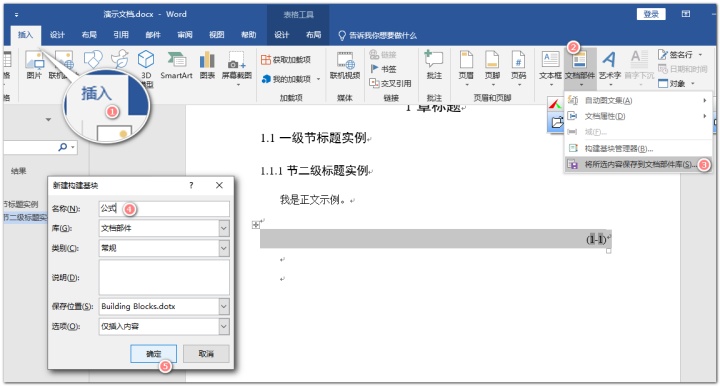
Task: Open 页眉 header menu
Action: [466, 68]
